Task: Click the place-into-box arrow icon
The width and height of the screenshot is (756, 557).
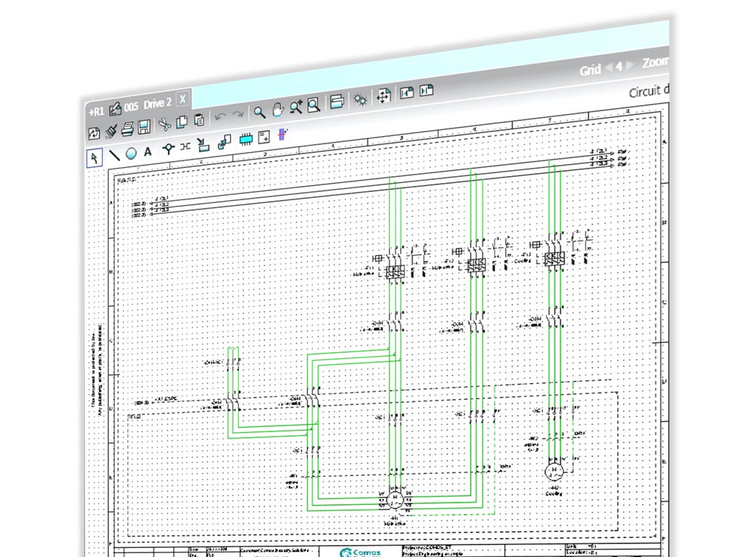Action: coord(203,144)
